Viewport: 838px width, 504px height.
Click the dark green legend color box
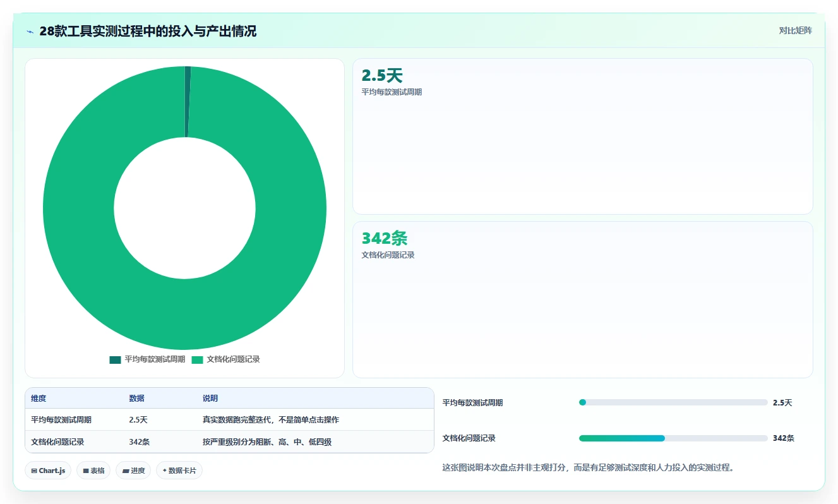pyautogui.click(x=115, y=359)
